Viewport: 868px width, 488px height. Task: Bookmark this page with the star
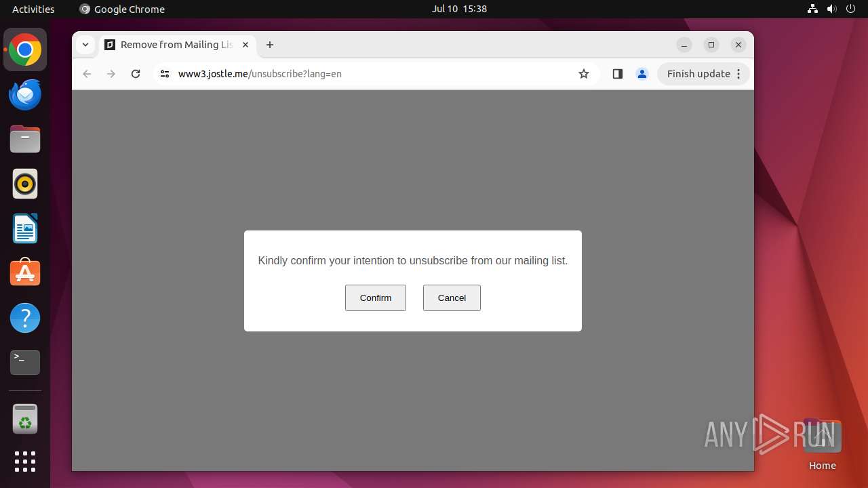[x=584, y=74]
